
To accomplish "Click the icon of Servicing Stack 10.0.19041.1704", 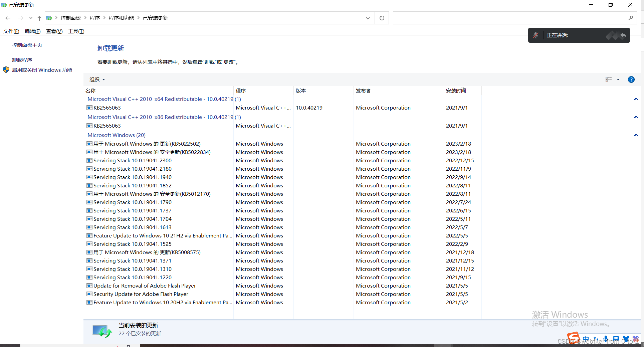I will [x=89, y=219].
